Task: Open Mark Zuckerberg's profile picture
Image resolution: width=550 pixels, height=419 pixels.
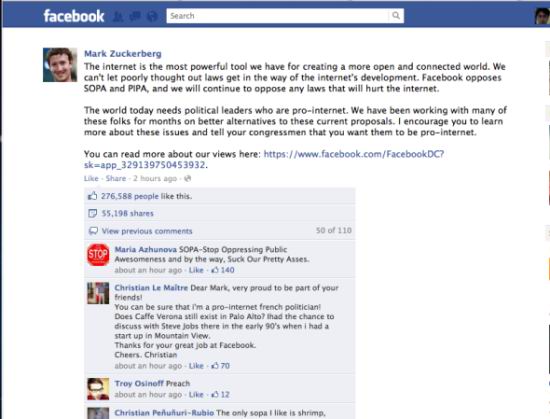Action: [x=60, y=65]
